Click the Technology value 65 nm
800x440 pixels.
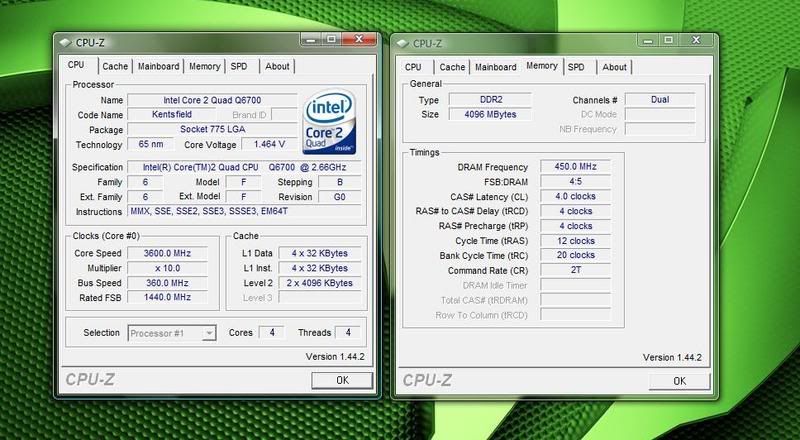coord(151,144)
